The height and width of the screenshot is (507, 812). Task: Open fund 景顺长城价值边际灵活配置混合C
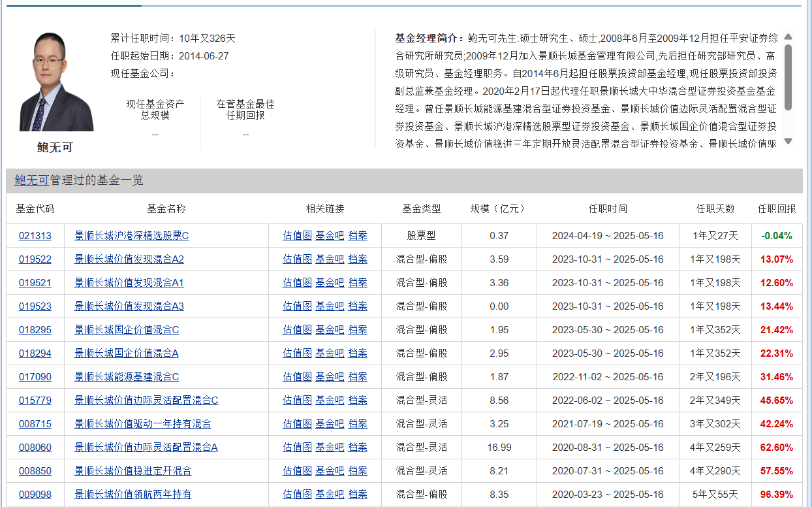146,401
